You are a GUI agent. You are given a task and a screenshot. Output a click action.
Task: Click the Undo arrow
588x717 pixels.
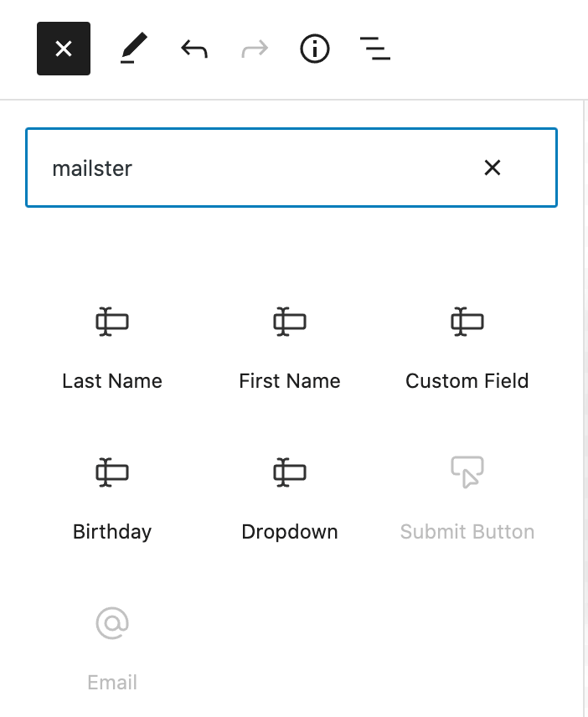[x=194, y=49]
